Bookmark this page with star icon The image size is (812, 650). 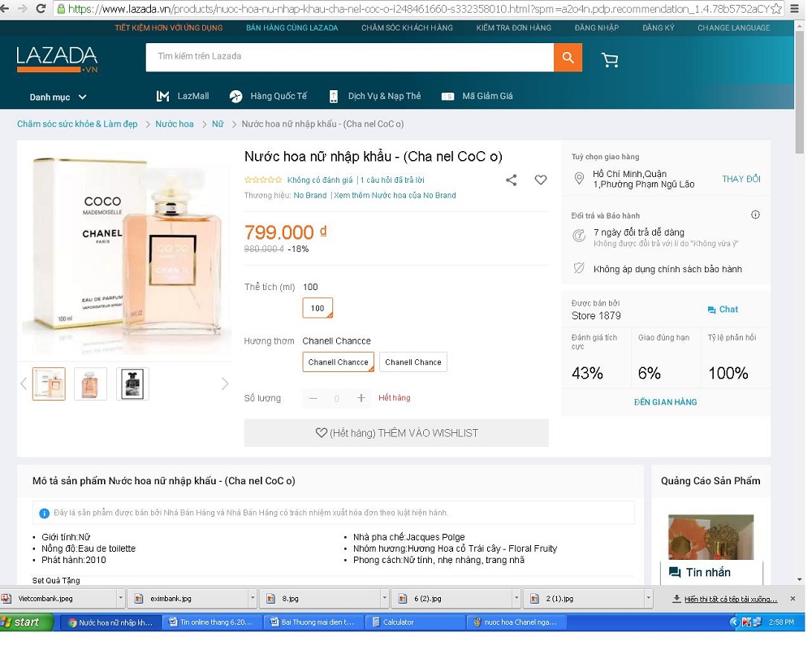pyautogui.click(x=775, y=9)
